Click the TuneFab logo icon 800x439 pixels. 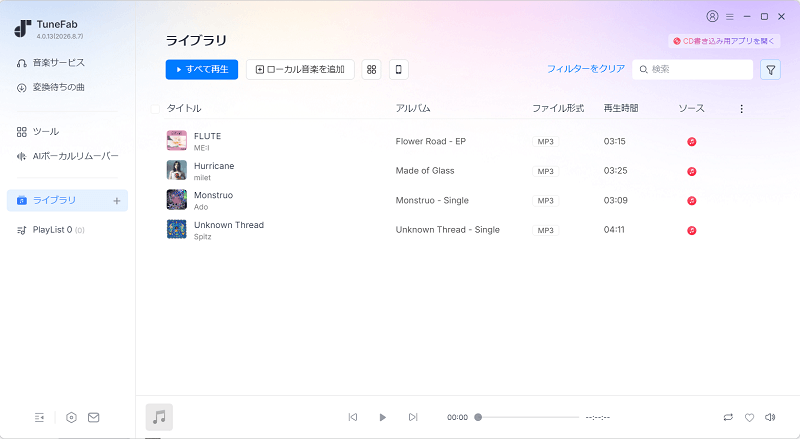click(22, 29)
